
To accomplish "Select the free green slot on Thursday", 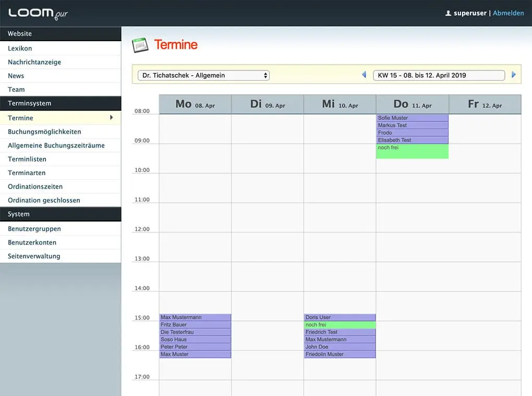I will (412, 151).
